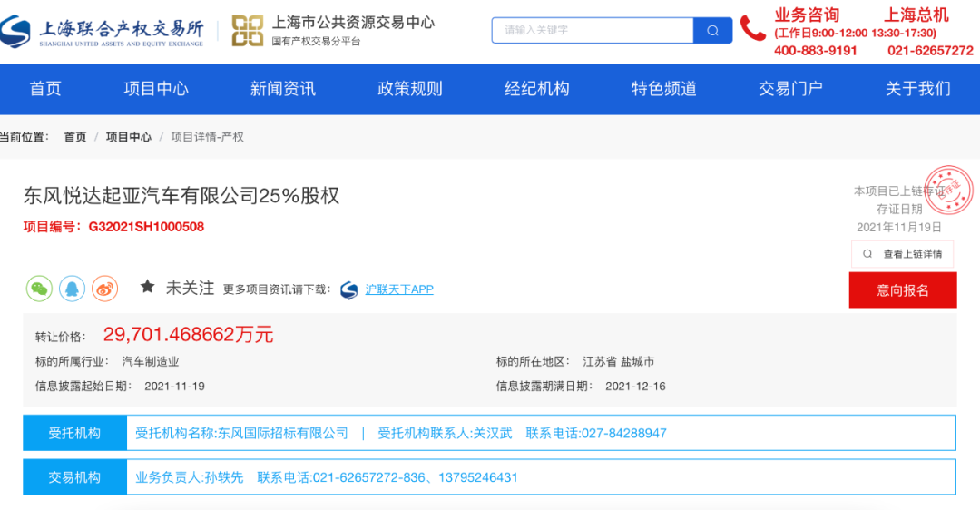Share via the blue QQ icon
The image size is (980, 510).
(x=72, y=289)
